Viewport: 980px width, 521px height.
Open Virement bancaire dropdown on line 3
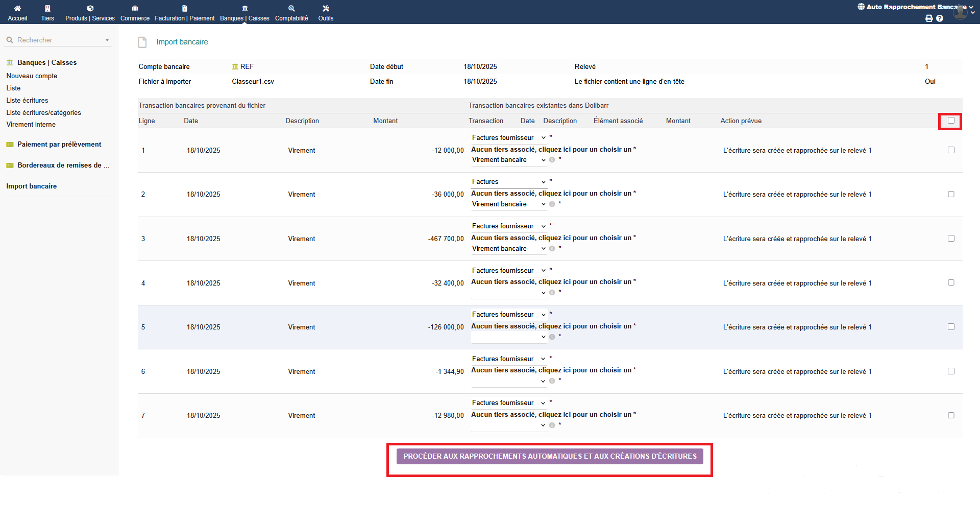(x=508, y=249)
